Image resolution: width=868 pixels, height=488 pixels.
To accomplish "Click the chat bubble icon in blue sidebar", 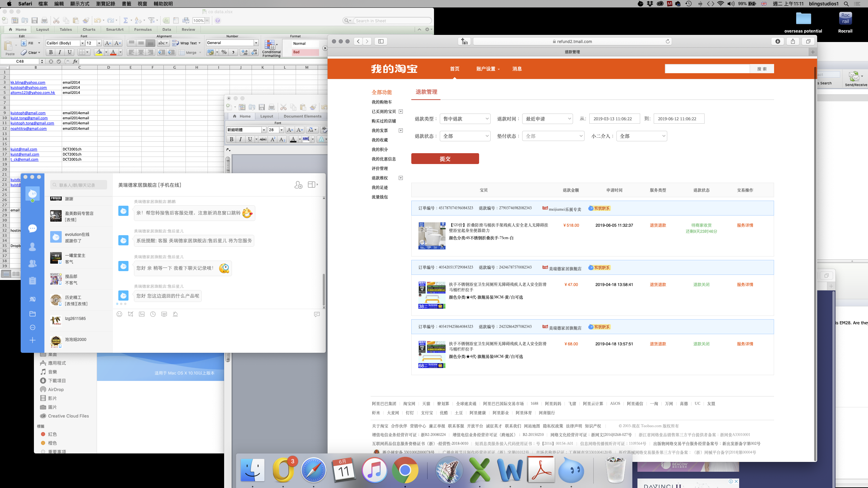I will pos(33,228).
